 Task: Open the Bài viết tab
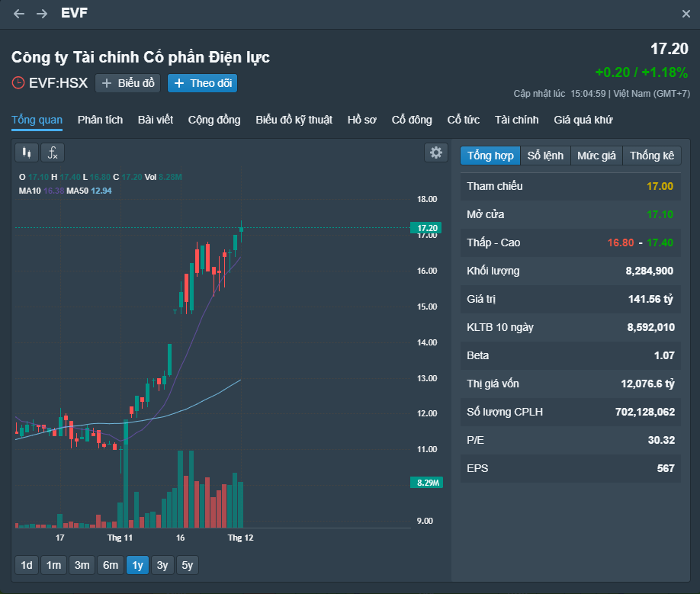(x=156, y=120)
